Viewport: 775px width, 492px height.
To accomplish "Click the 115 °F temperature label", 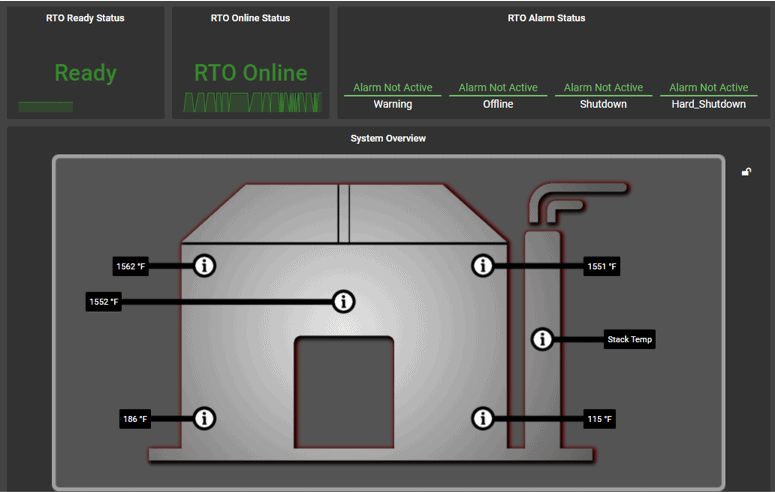I will click(600, 419).
